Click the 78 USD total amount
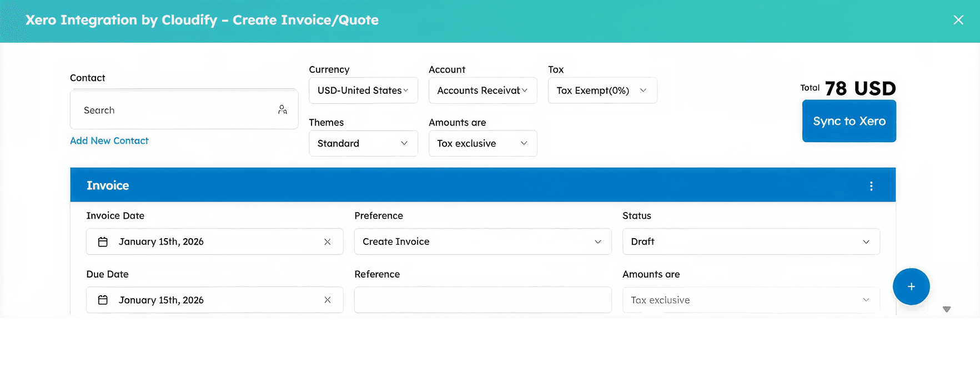The image size is (980, 373). (860, 88)
